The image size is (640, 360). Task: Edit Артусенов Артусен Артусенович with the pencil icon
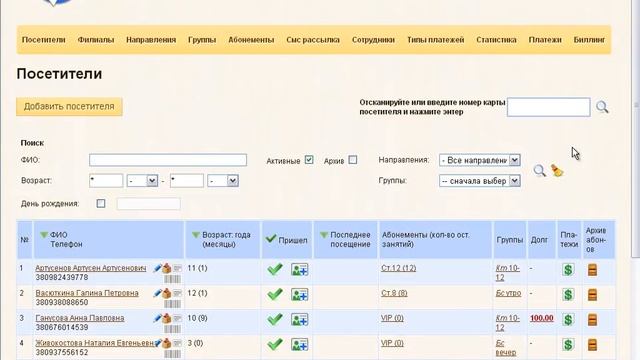(157, 268)
